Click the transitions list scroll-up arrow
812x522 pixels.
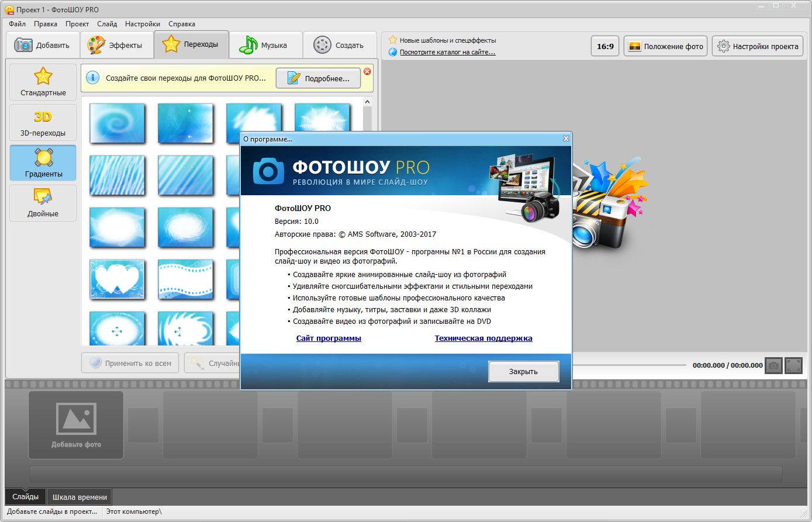(367, 102)
